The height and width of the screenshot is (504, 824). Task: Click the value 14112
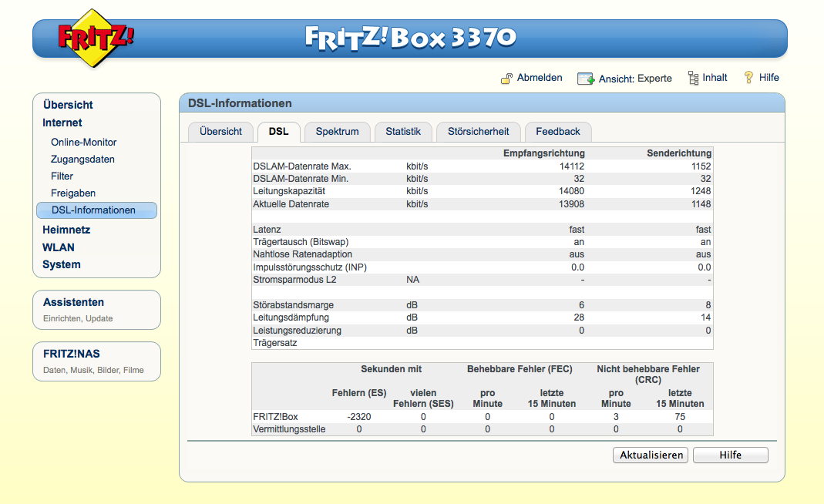(572, 166)
